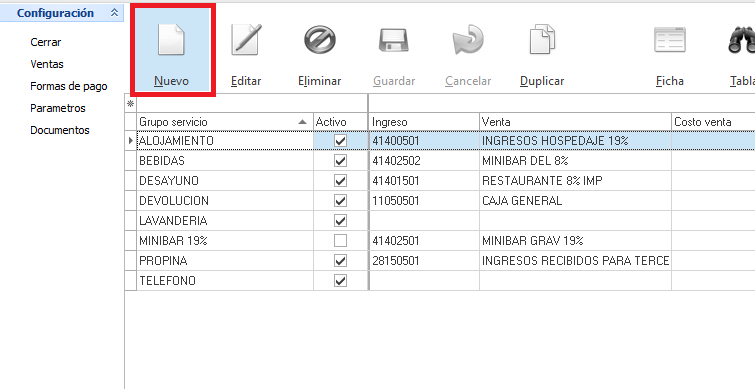Toggle Activo checkbox for DEVOLUCION
755x389 pixels.
pyautogui.click(x=340, y=200)
